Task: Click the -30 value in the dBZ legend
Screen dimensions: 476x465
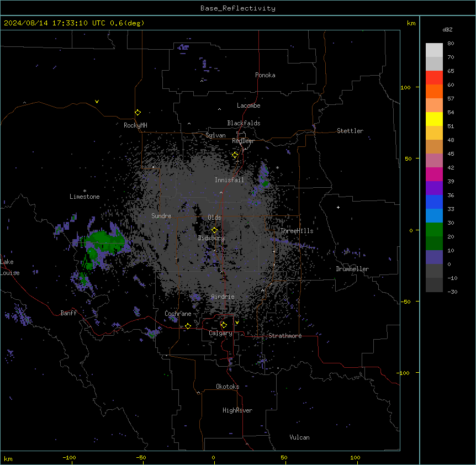Action: point(452,292)
